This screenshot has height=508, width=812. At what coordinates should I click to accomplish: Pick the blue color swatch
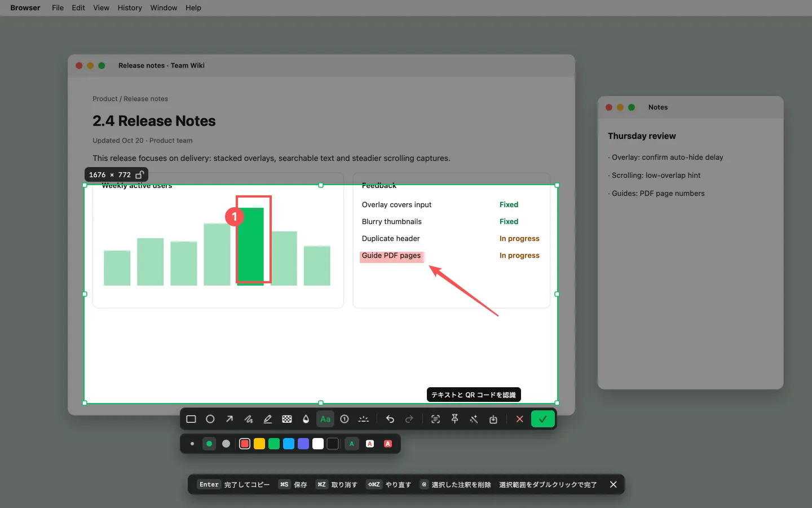tap(289, 444)
